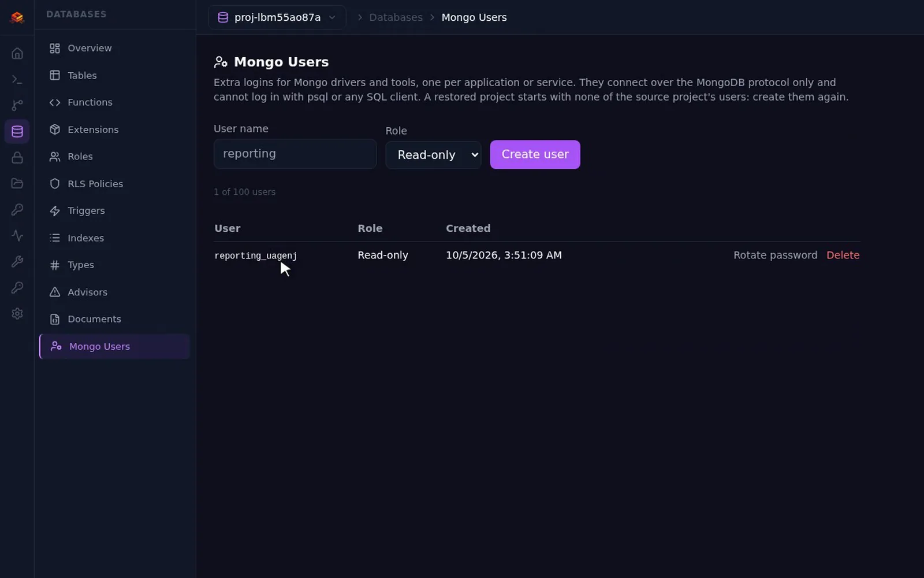Open the lock icon in the rail

point(17,158)
